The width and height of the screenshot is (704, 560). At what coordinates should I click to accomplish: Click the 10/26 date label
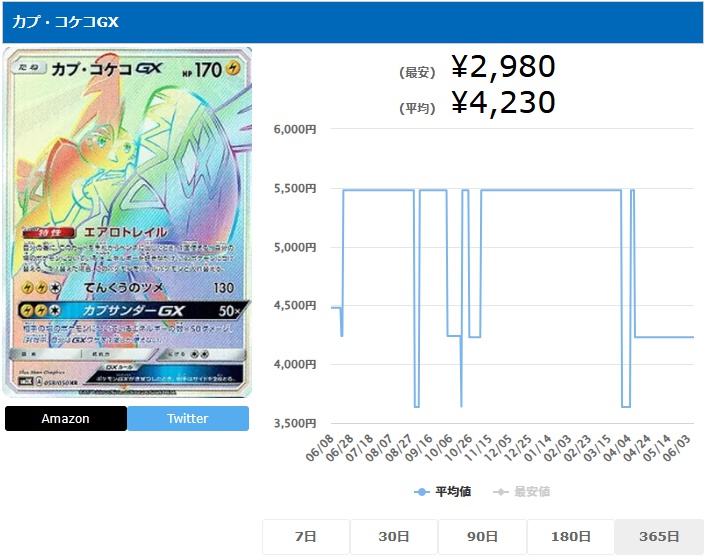pyautogui.click(x=458, y=448)
